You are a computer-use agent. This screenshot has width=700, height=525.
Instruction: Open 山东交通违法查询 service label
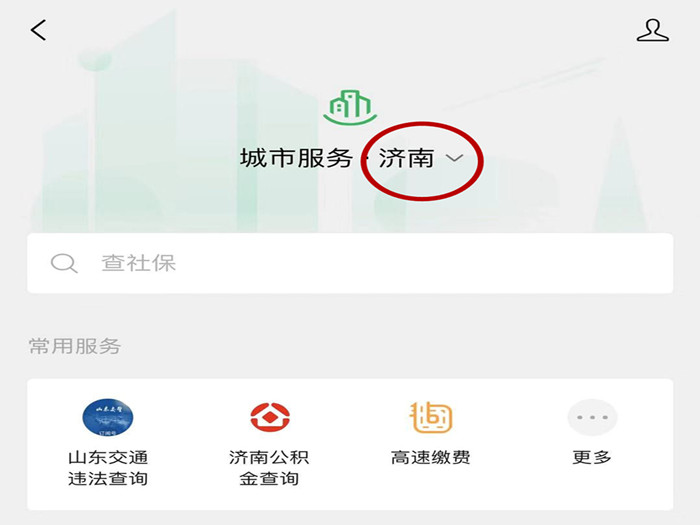[x=108, y=468]
